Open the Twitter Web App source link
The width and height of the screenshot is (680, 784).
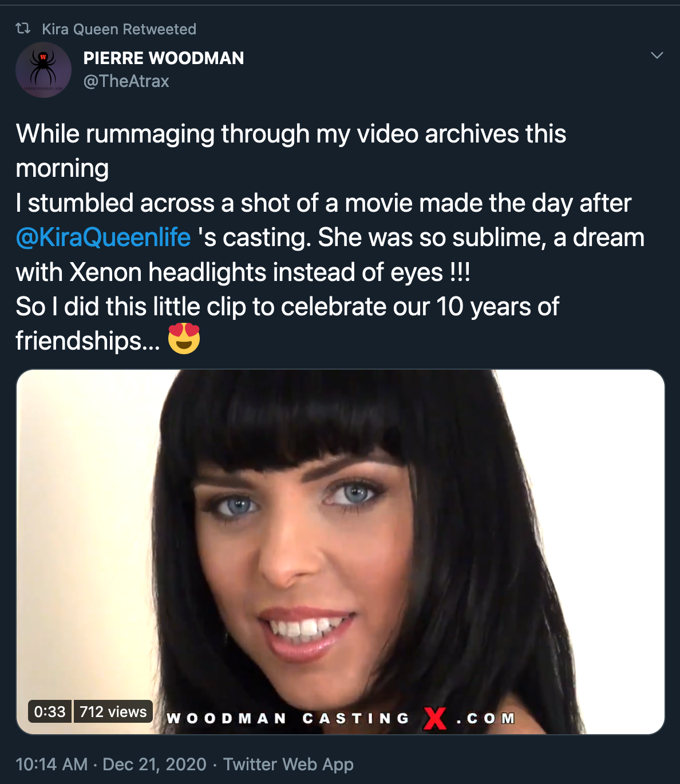pyautogui.click(x=288, y=765)
